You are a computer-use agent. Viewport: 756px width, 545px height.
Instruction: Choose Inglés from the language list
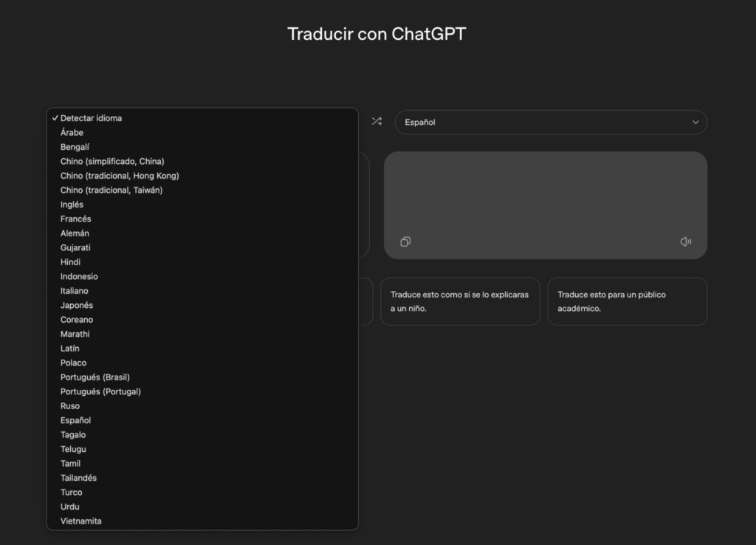pyautogui.click(x=72, y=205)
